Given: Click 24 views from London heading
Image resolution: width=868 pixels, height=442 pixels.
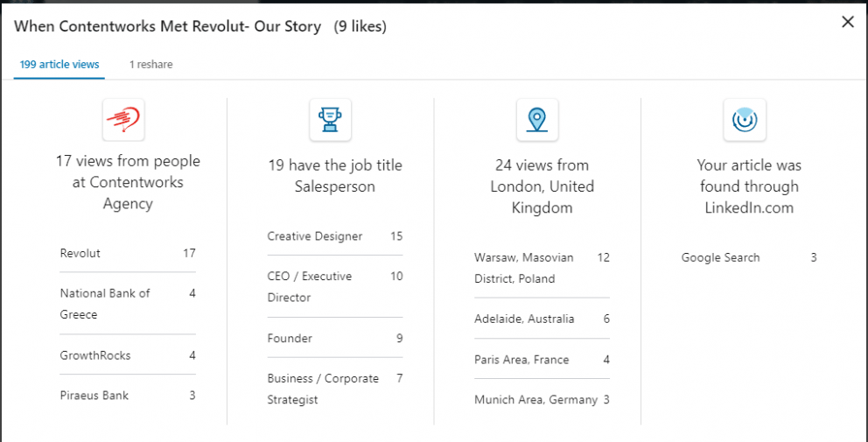Looking at the screenshot, I should pyautogui.click(x=542, y=186).
